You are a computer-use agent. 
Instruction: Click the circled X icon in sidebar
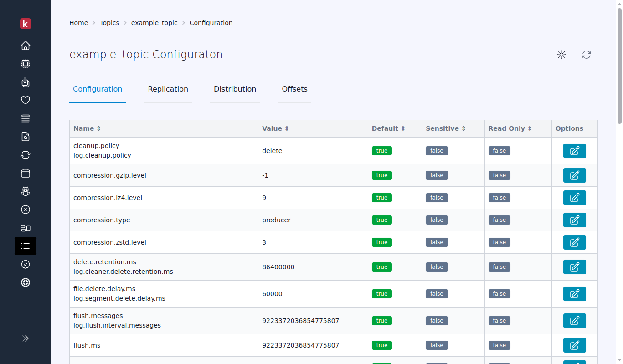(x=26, y=210)
